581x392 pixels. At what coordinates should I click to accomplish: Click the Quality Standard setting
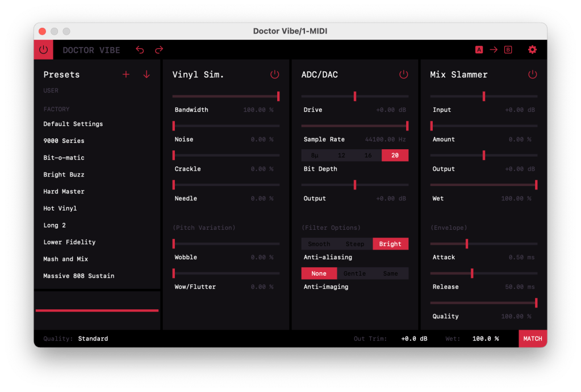click(x=93, y=339)
